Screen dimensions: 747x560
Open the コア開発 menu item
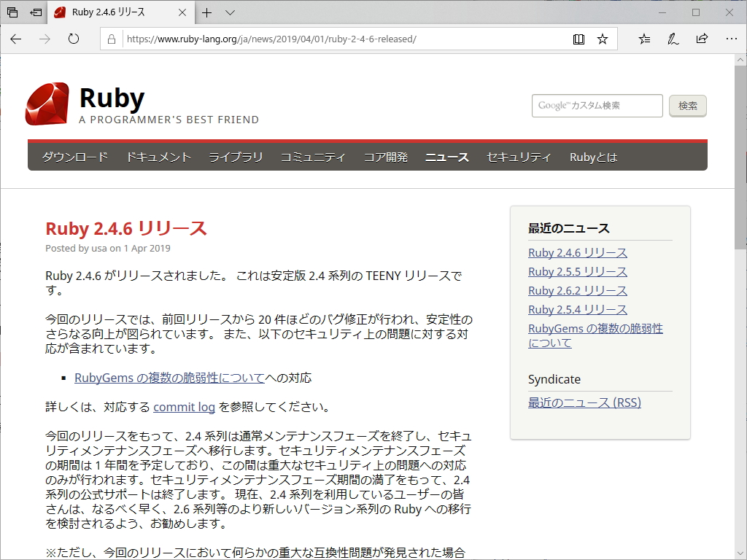[x=385, y=157]
